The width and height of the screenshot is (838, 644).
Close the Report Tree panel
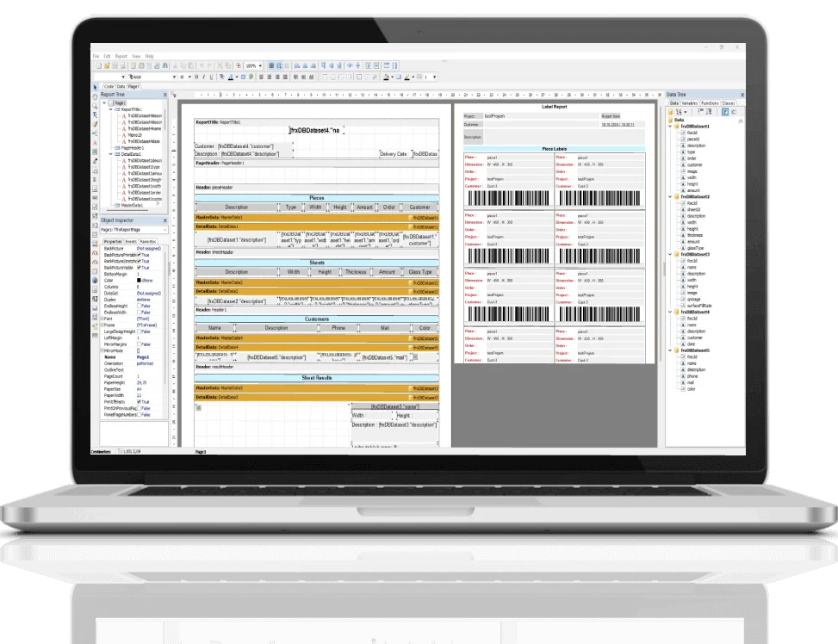tap(164, 93)
